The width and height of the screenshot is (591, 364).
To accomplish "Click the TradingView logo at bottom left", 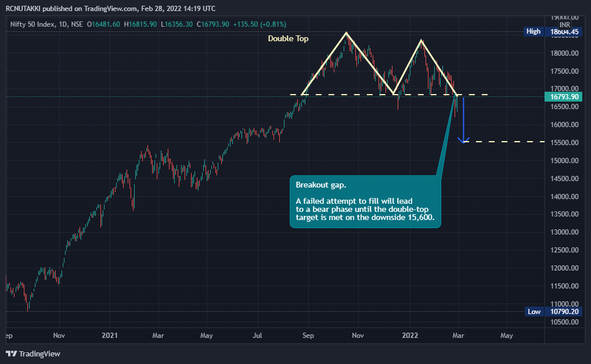I will (33, 354).
